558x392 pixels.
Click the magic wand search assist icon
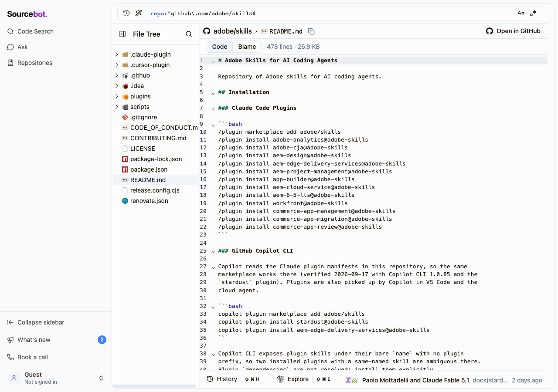point(139,14)
